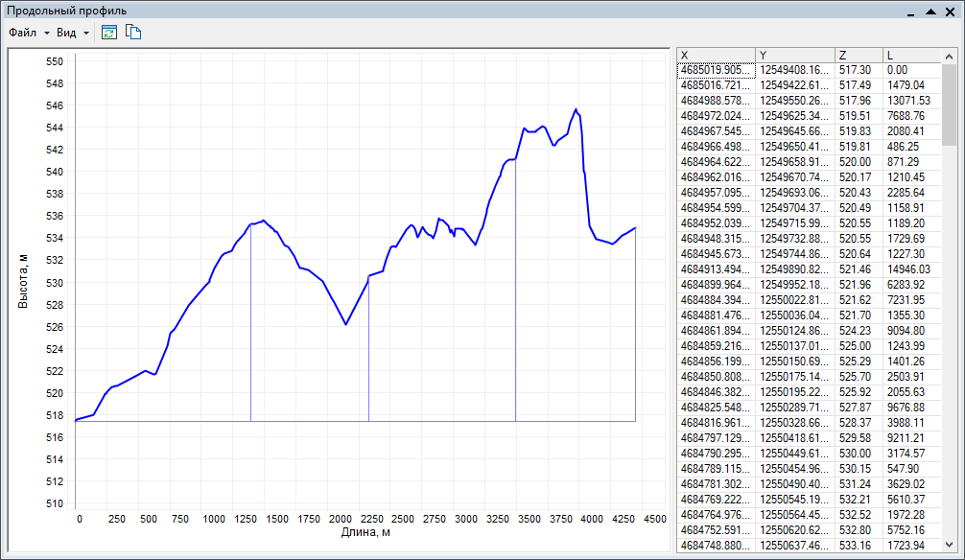Select the first X cell 4685019.905

click(716, 70)
